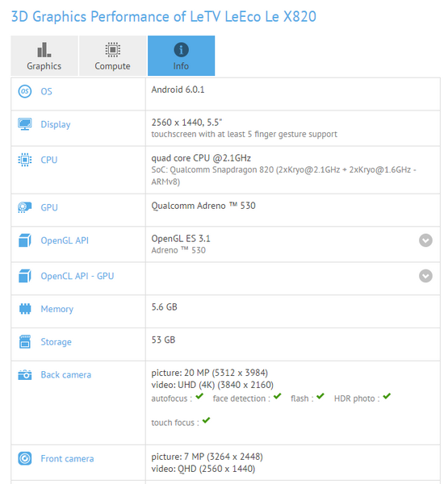Click the Back camera icon
Viewport: 448px width, 484px height.
click(x=25, y=375)
